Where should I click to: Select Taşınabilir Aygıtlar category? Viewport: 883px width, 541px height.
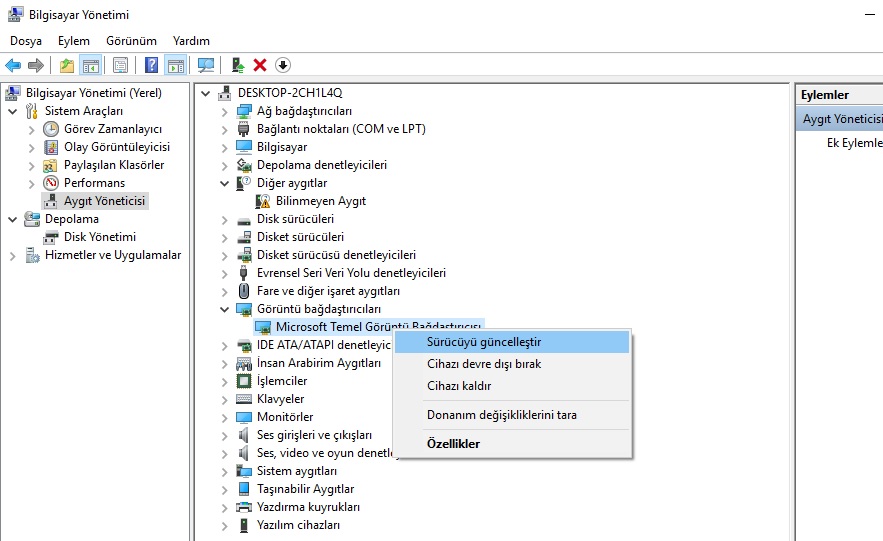pyautogui.click(x=305, y=489)
